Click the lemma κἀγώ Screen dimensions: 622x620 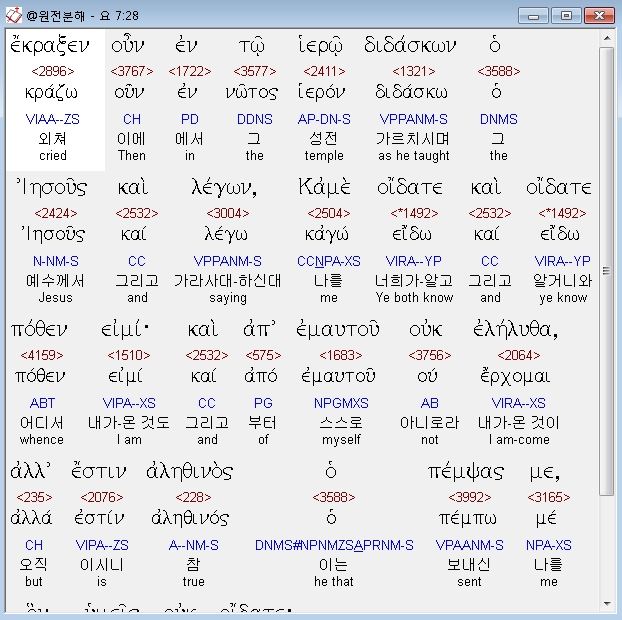tap(327, 235)
